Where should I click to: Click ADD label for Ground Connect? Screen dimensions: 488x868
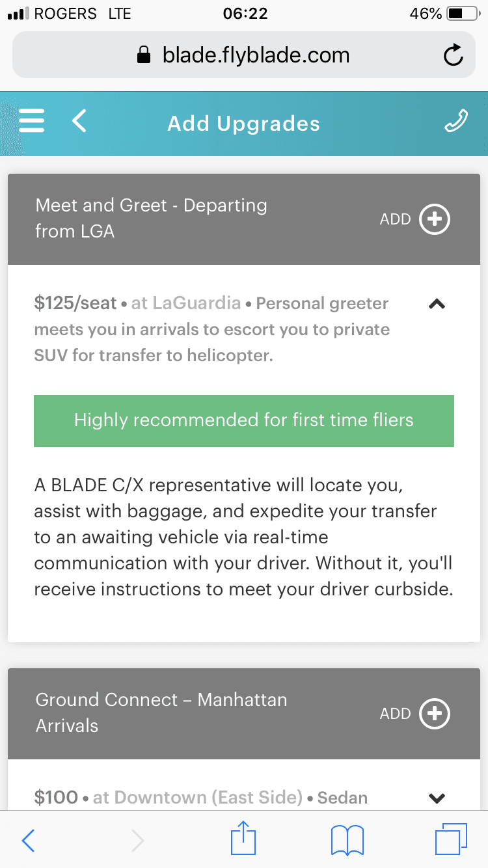click(395, 714)
